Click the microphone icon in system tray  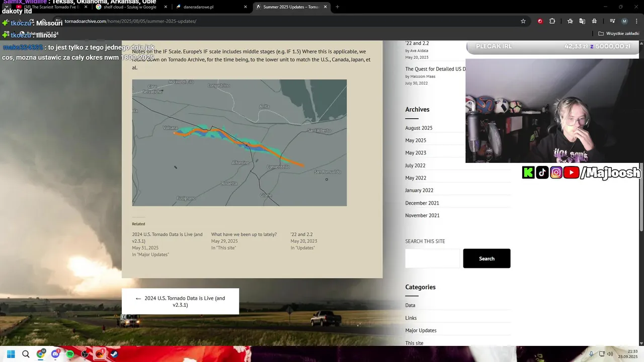pyautogui.click(x=591, y=354)
